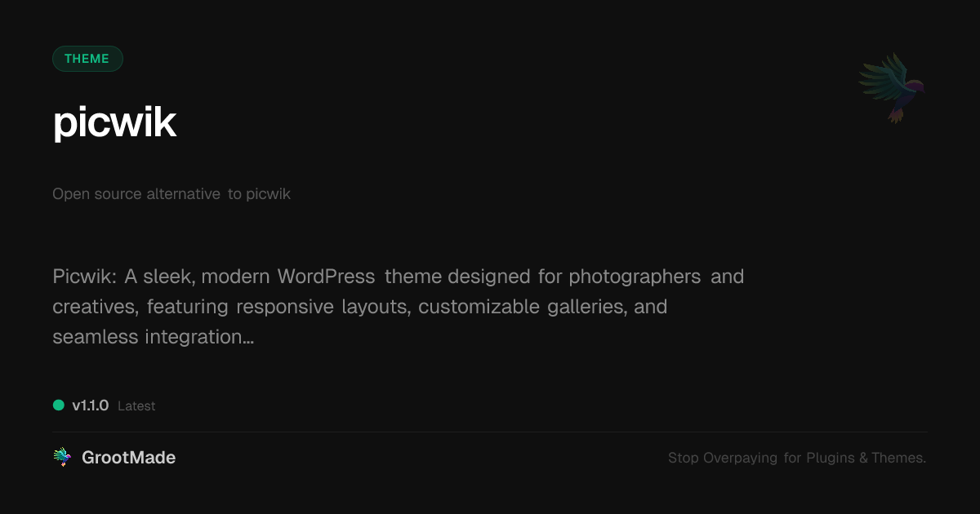Screen dimensions: 980x514
Task: Click 'Stop Overpaying for Plugins & Themes.' tagline
Action: coord(796,458)
